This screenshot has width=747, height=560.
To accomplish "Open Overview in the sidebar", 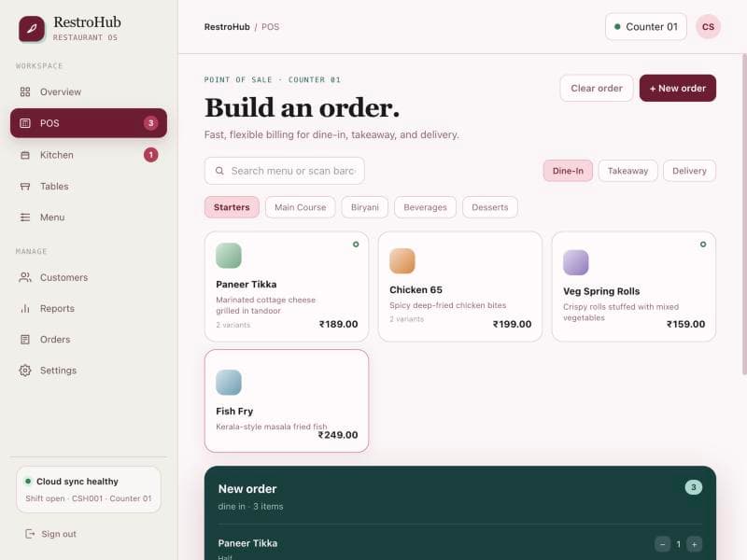I will pyautogui.click(x=89, y=91).
